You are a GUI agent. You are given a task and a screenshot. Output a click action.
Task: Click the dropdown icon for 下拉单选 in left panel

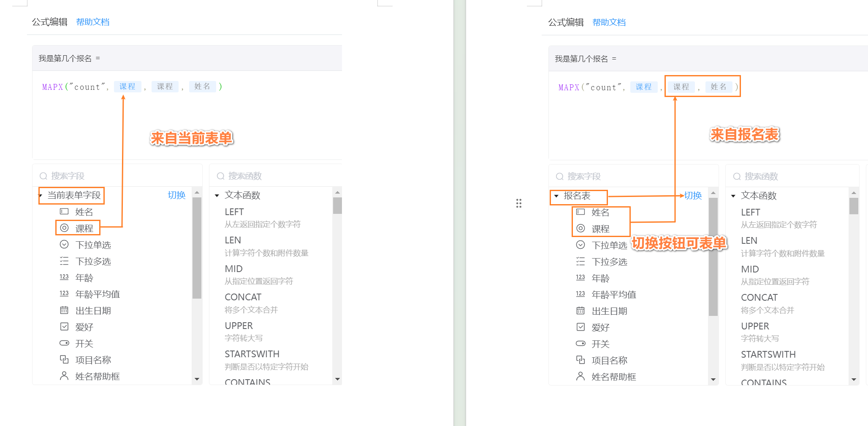click(64, 245)
